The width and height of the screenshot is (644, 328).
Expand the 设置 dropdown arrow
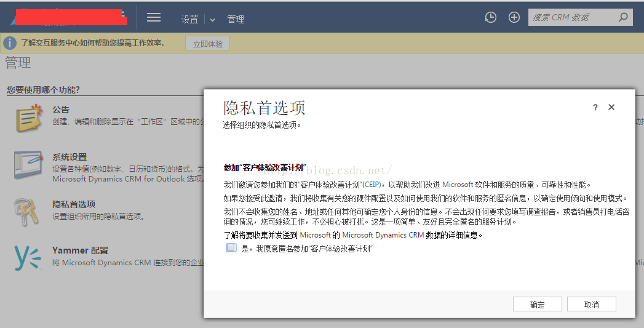tap(212, 20)
